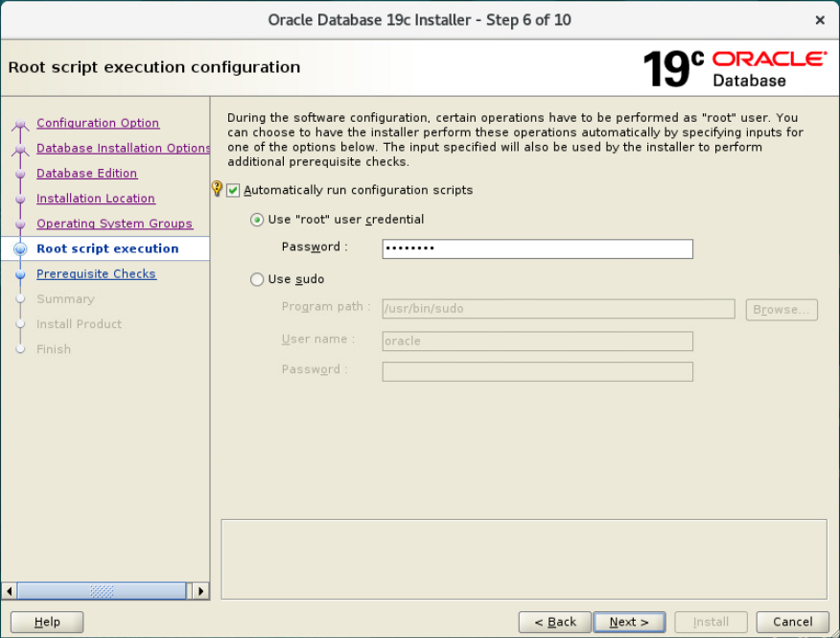840x638 pixels.
Task: Click the sudo User name field
Action: click(x=537, y=342)
